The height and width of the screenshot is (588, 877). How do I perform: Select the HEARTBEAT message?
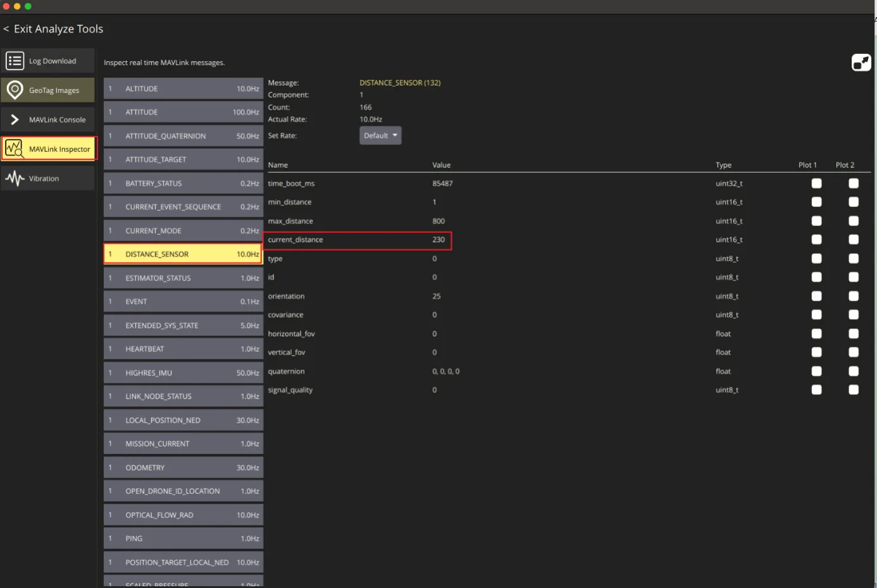[183, 349]
